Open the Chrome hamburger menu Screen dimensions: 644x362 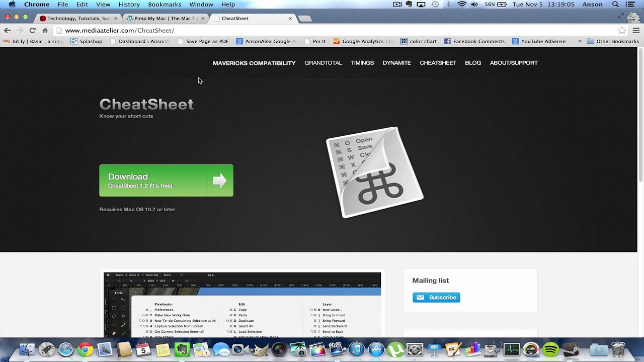point(636,30)
